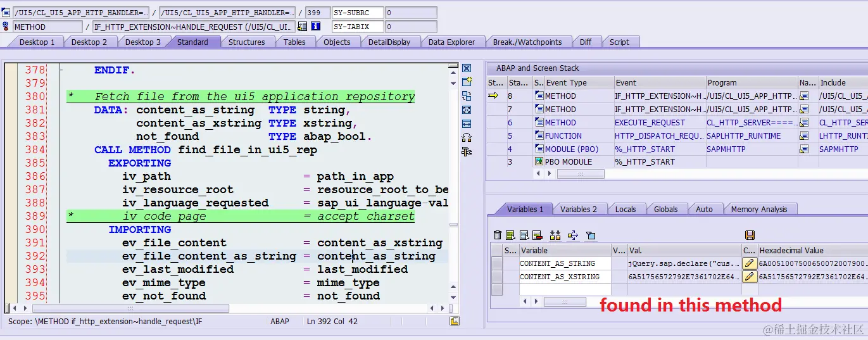Image resolution: width=868 pixels, height=340 pixels.
Task: Click the layout icon in Variables toolbar
Action: [x=590, y=236]
